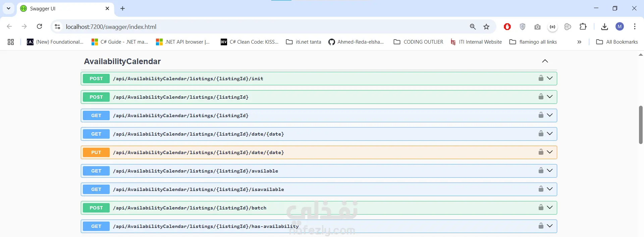The height and width of the screenshot is (237, 644).
Task: Open .NET API browser bookmark
Action: pos(183,42)
